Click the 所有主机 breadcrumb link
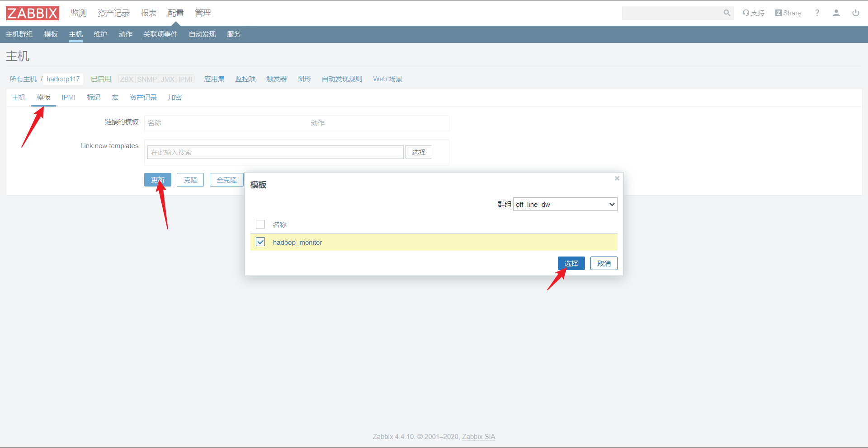The height and width of the screenshot is (448, 868). coord(23,79)
